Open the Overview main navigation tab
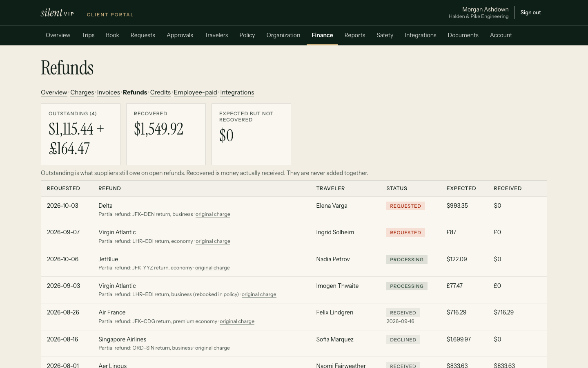 tap(58, 35)
